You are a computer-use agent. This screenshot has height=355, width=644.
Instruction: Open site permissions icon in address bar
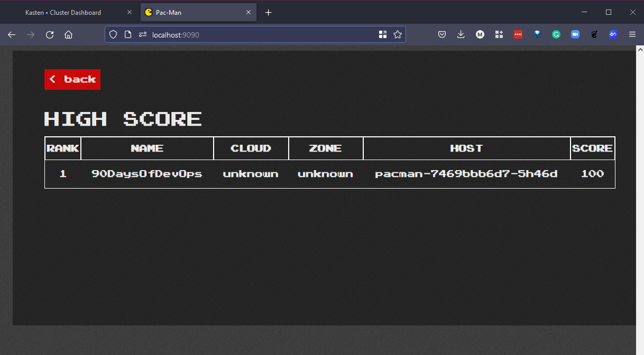[142, 35]
